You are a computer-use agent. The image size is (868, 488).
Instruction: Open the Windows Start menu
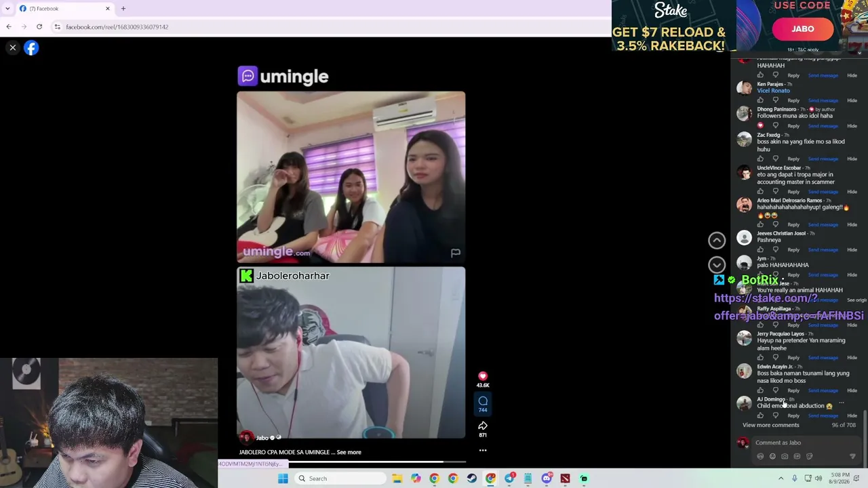tap(283, 479)
